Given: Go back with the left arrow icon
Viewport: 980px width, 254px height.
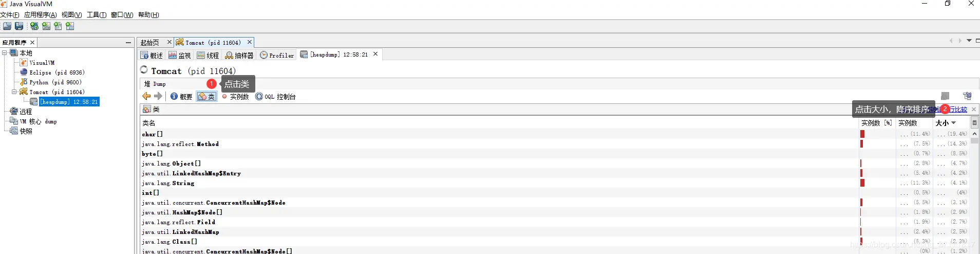Looking at the screenshot, I should pos(146,96).
